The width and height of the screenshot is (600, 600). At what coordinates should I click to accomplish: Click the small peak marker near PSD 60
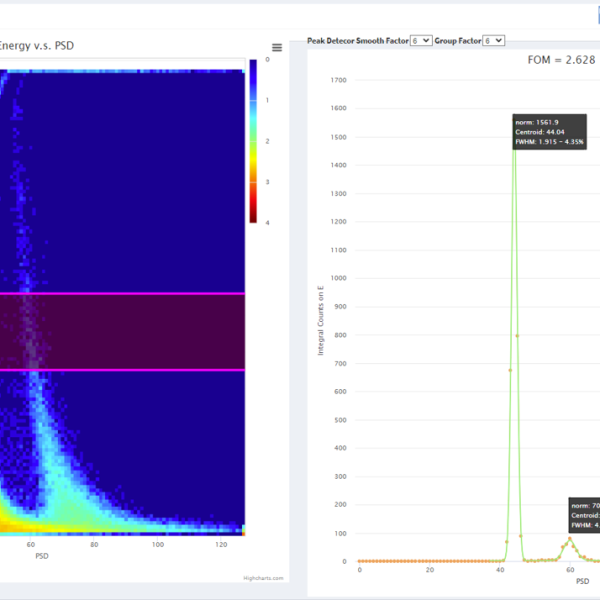click(569, 539)
